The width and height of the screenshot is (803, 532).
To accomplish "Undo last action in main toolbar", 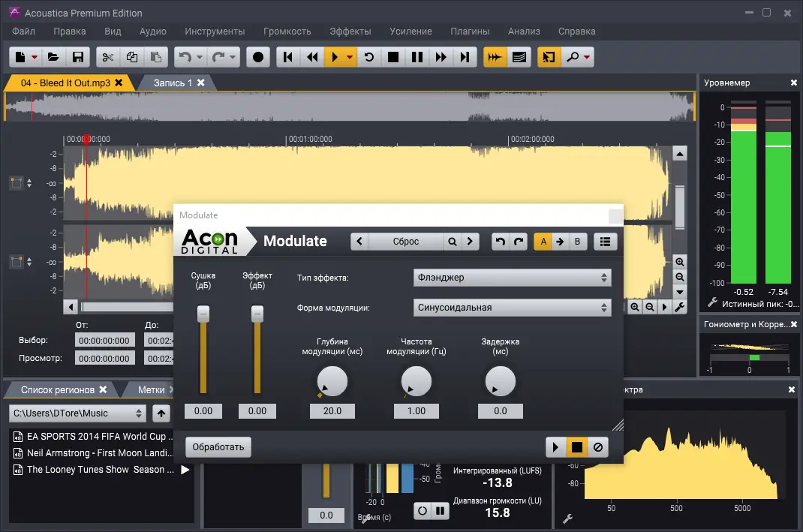I will 185,57.
